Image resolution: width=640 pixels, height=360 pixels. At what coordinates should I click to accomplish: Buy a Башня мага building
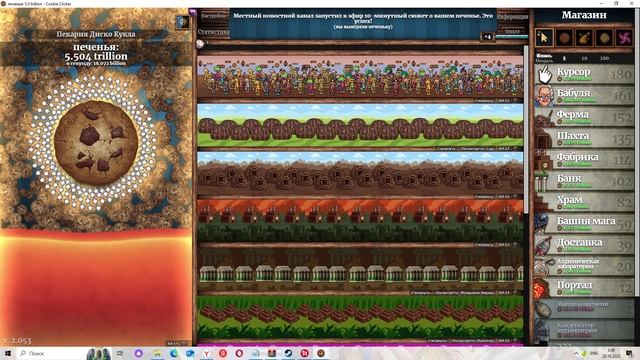584,223
